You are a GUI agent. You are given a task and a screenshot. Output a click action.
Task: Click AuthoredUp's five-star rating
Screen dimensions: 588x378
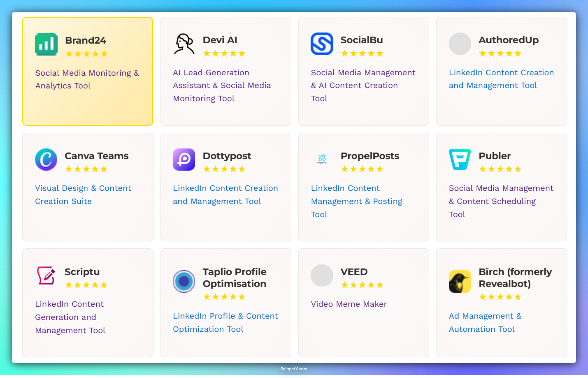coord(500,53)
